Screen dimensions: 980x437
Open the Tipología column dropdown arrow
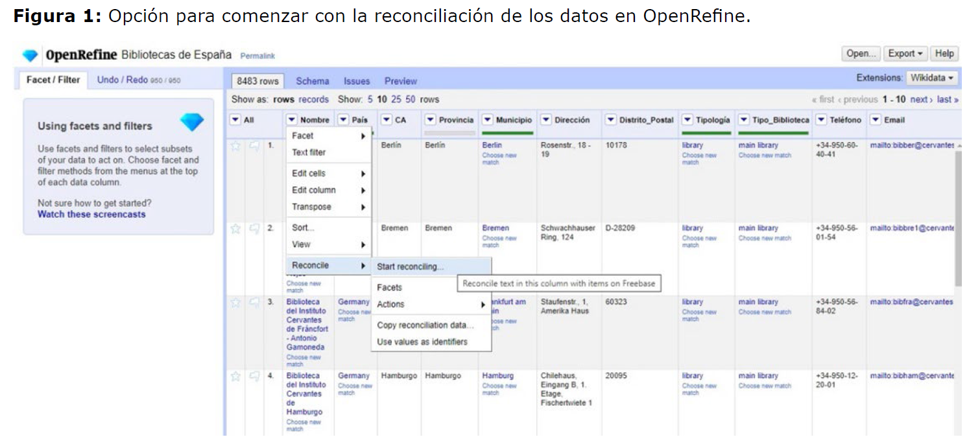[x=688, y=120]
